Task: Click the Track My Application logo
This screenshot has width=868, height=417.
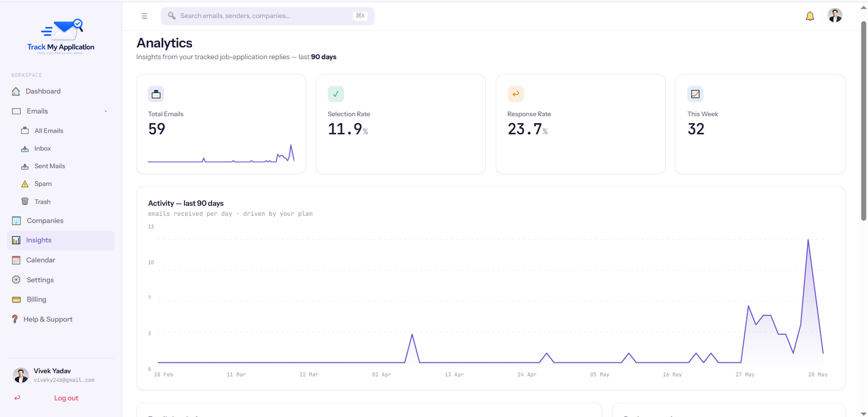Action: coord(61,36)
